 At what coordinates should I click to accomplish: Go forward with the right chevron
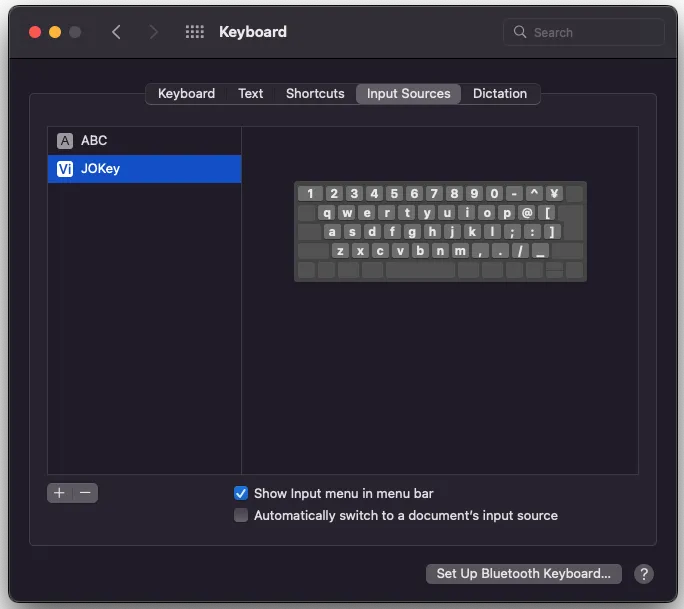coord(153,32)
